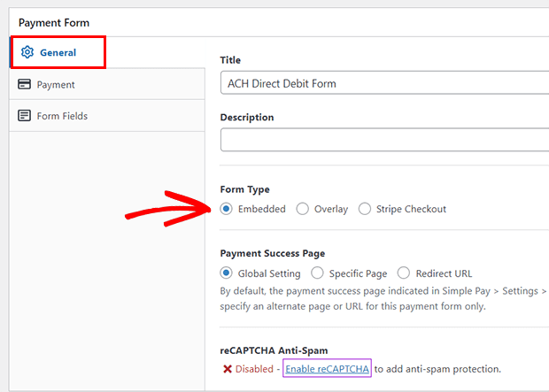Image resolution: width=549 pixels, height=392 pixels.
Task: Click the red X reCAPTCHA status icon
Action: point(228,369)
